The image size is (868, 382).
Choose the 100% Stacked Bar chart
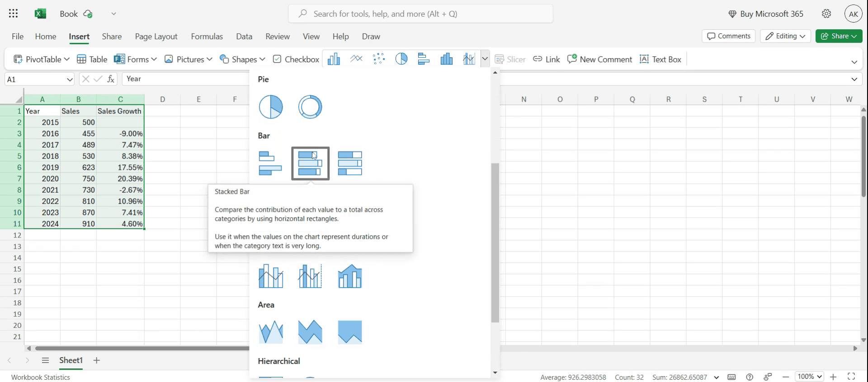(x=350, y=163)
